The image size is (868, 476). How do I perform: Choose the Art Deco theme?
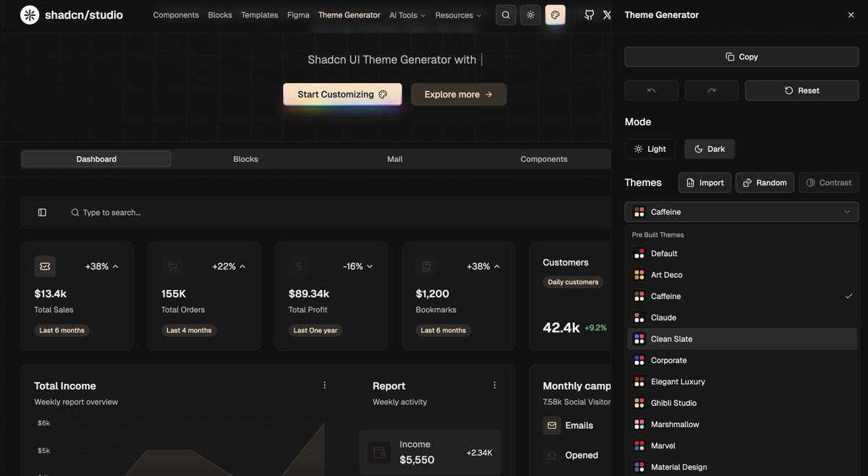742,275
